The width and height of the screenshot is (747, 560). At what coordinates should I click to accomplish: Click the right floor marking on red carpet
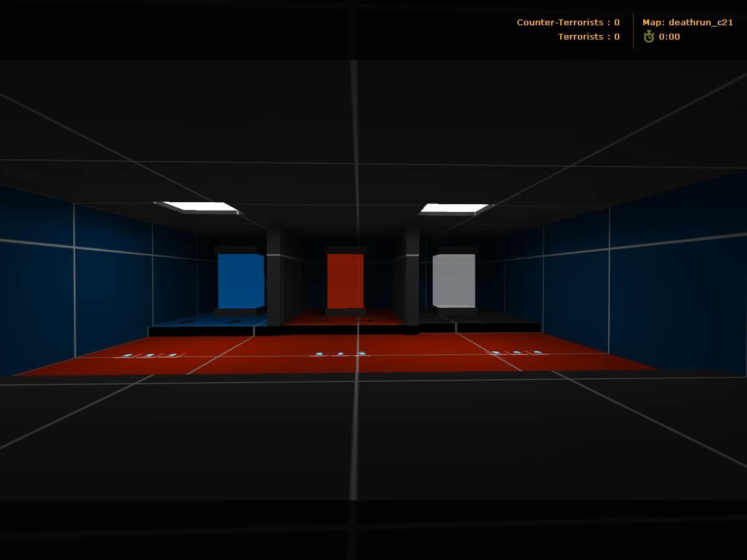click(519, 353)
